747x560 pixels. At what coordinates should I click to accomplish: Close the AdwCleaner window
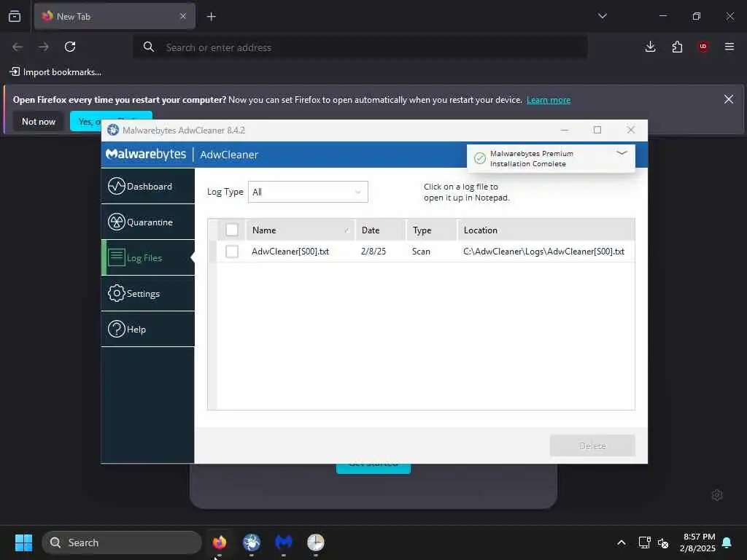coord(631,130)
